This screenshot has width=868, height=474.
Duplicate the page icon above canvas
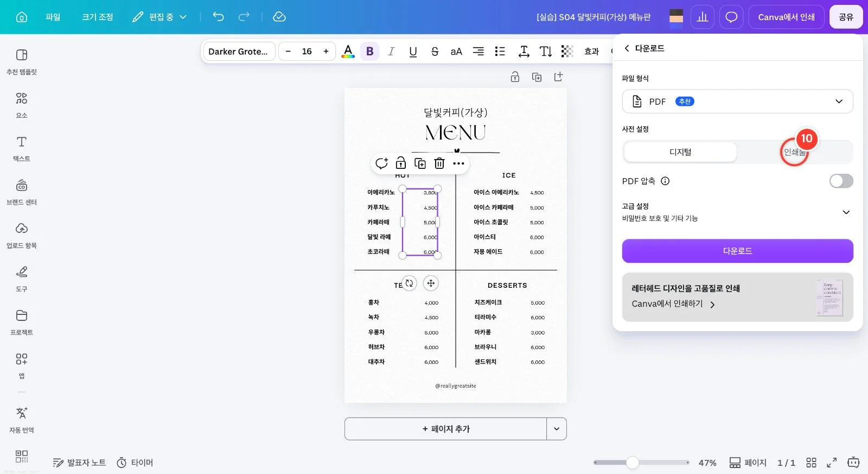[537, 77]
